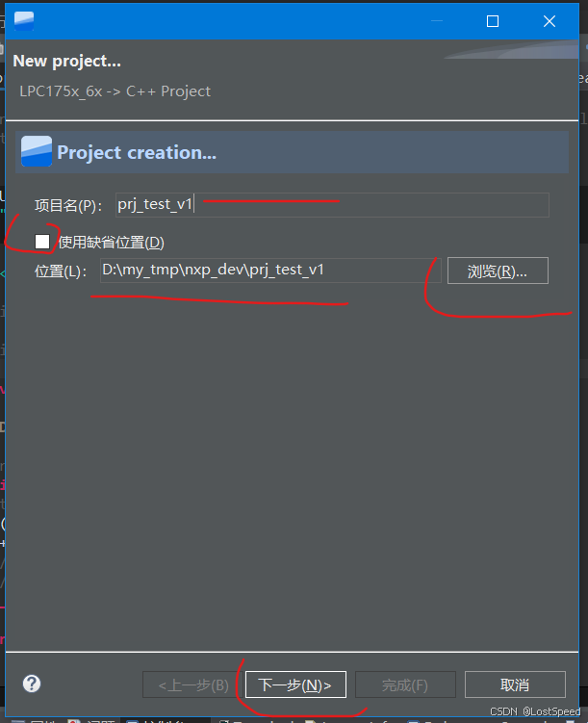This screenshot has height=723, width=588.
Task: Open help via the question mark icon
Action: click(x=32, y=684)
